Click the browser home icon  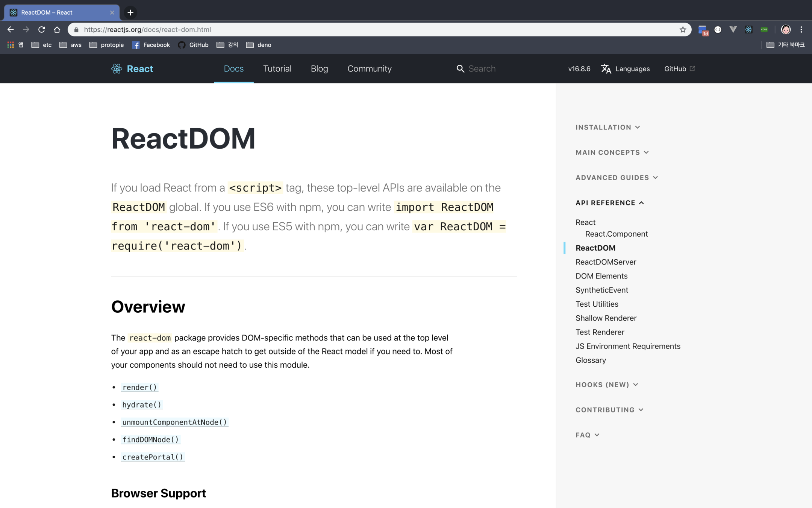pos(57,29)
